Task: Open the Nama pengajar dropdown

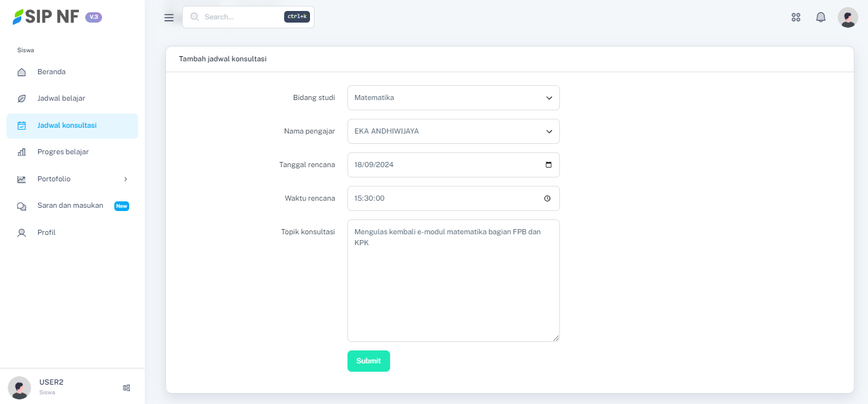Action: pyautogui.click(x=453, y=132)
